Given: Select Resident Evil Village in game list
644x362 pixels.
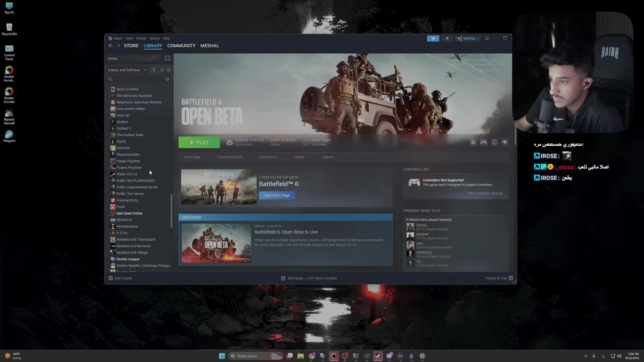Looking at the screenshot, I should coord(132,252).
